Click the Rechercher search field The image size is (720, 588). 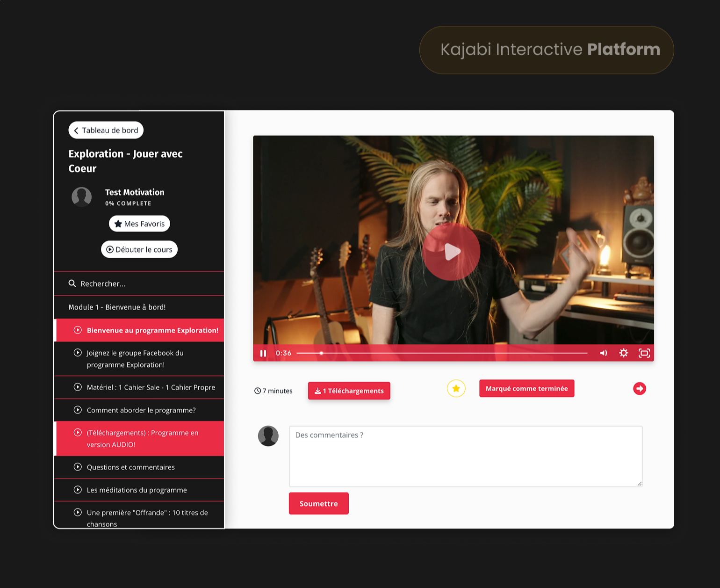tap(139, 283)
